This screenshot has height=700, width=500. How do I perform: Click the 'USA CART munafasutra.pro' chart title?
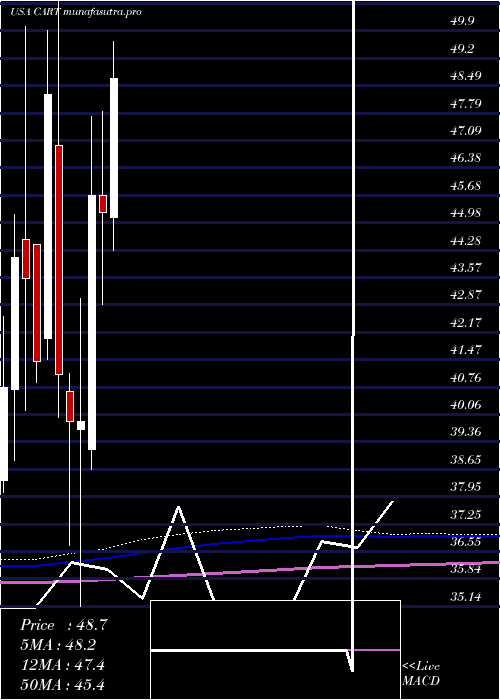click(75, 12)
